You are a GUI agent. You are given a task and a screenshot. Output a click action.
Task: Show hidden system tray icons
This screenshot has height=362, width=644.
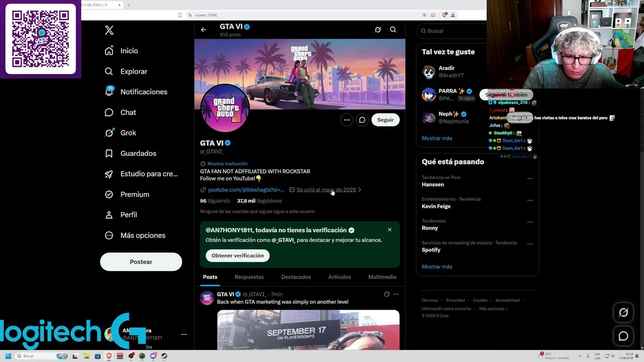click(580, 356)
